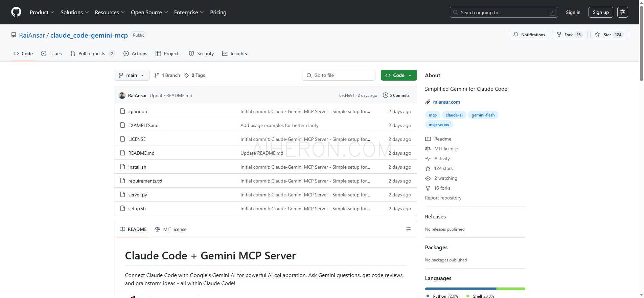Click the book icon beside Readme in About

(428, 139)
